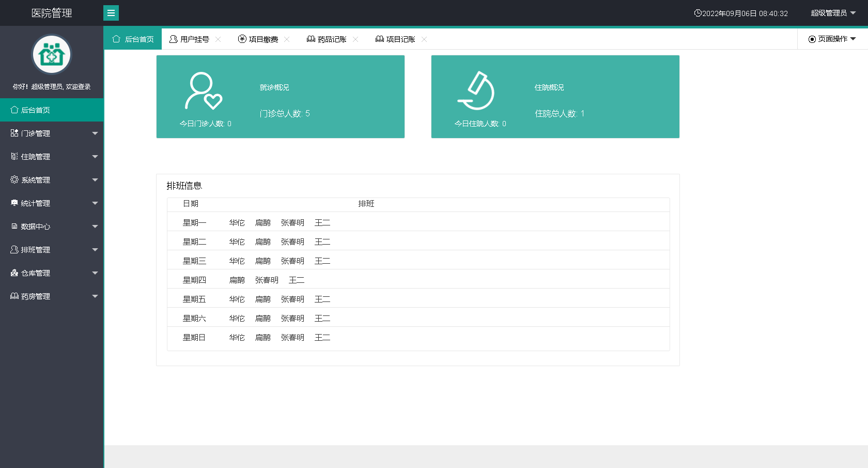Click the 数据中心 icon
This screenshot has height=468, width=868.
[x=14, y=226]
